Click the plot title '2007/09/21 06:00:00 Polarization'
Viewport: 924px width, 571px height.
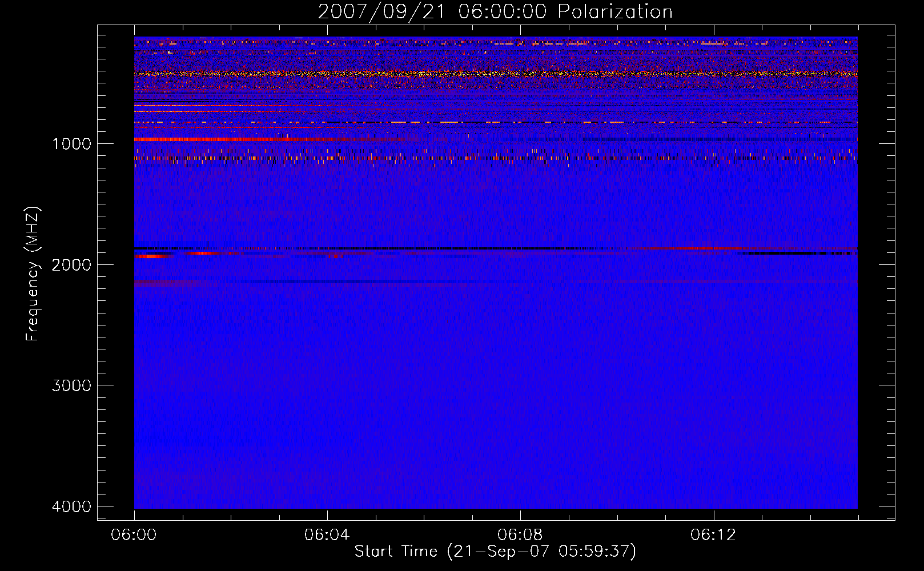click(x=495, y=12)
